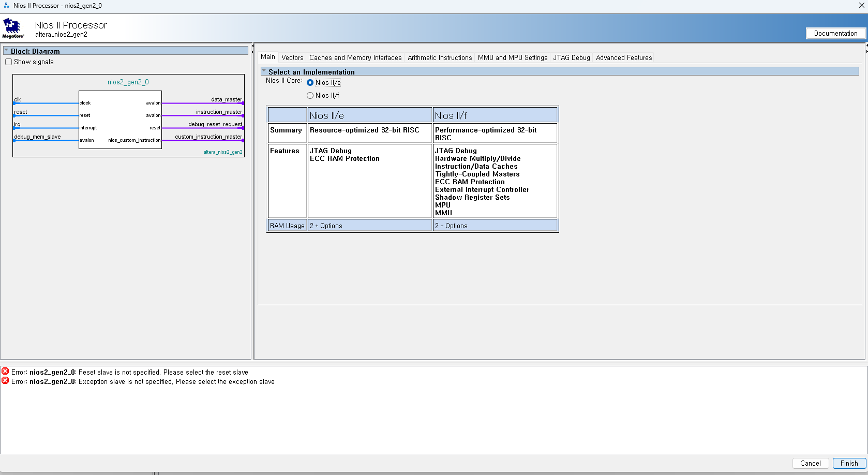Open the Advanced Features tab
Image resolution: width=868 pixels, height=475 pixels.
pyautogui.click(x=624, y=57)
